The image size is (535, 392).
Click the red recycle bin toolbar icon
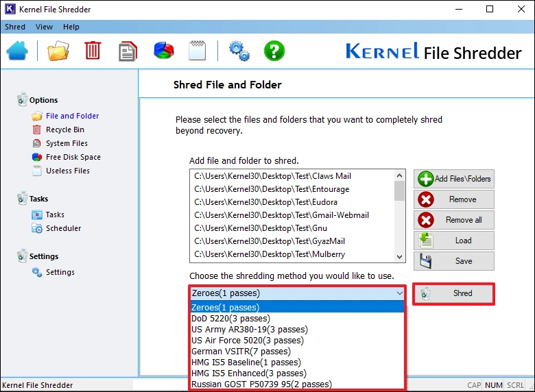pyautogui.click(x=93, y=51)
